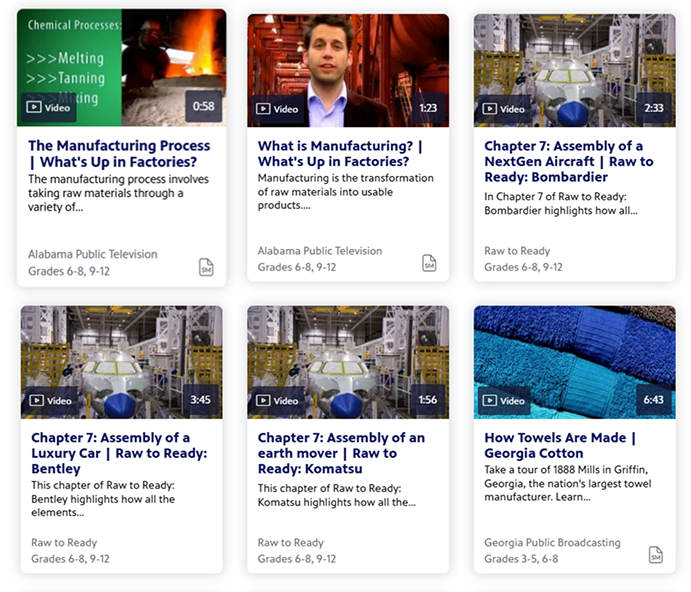Open Assembly of a Luxury Car link
Viewport: 691px width, 592px height.
119,453
